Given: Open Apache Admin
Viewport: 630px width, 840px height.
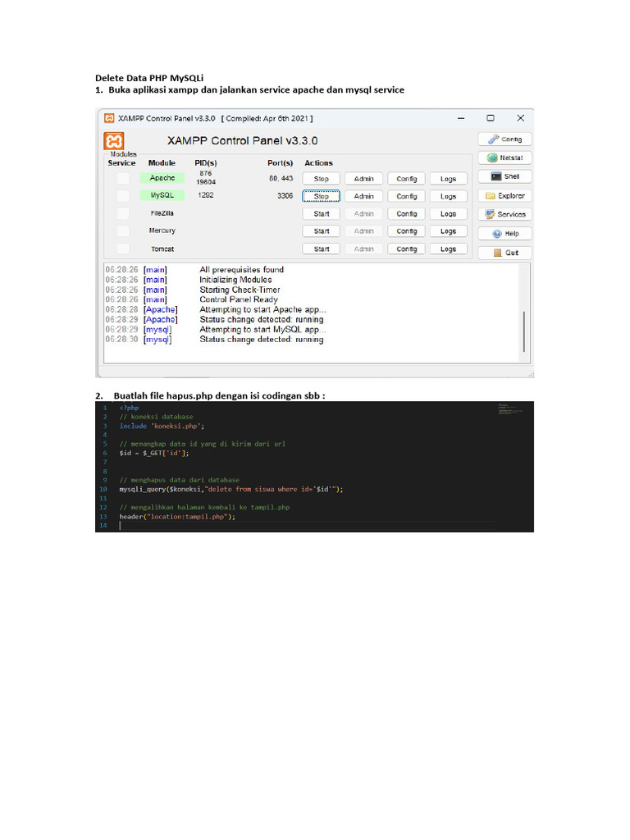Looking at the screenshot, I should [363, 179].
